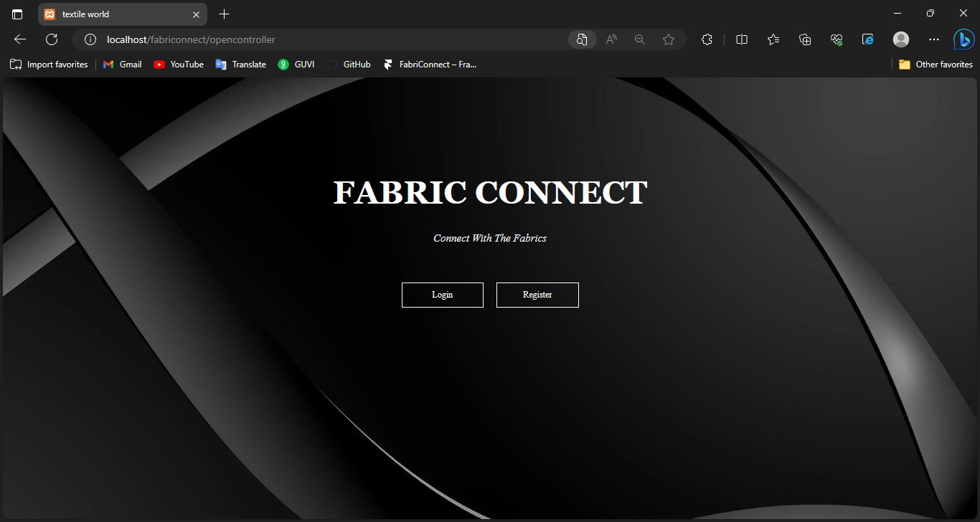Open Browser essentials heart icon

tap(837, 39)
